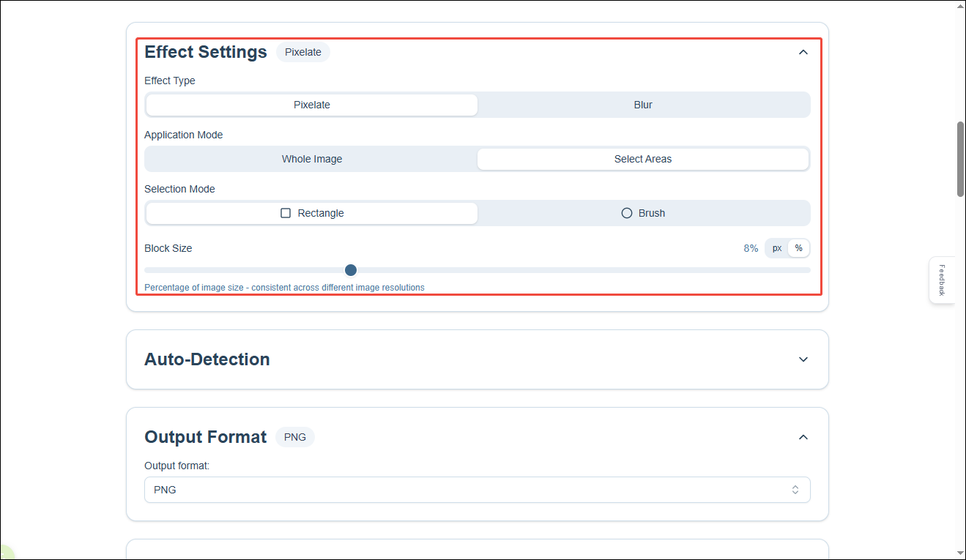This screenshot has width=966, height=560.
Task: Click the Block Size slider handle
Action: tap(350, 270)
